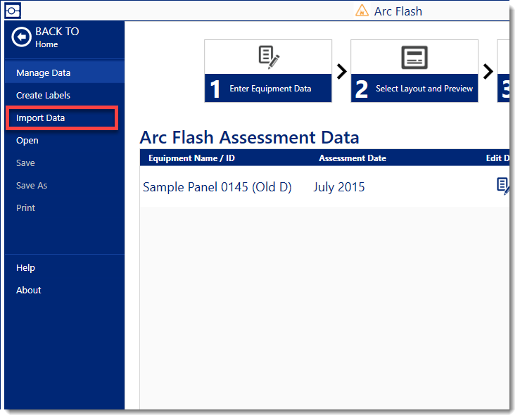Screen dimensions: 520x420
Task: Click the chevron arrow after step 2
Action: [488, 71]
